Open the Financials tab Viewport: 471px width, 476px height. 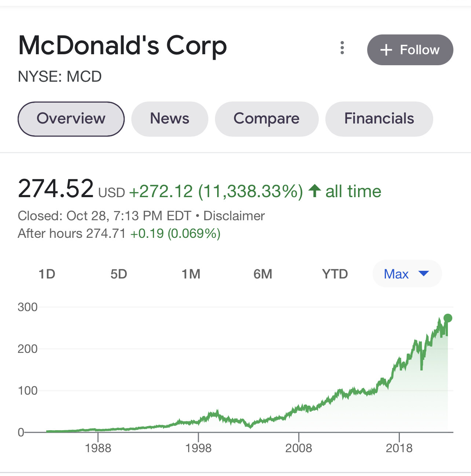pyautogui.click(x=379, y=119)
